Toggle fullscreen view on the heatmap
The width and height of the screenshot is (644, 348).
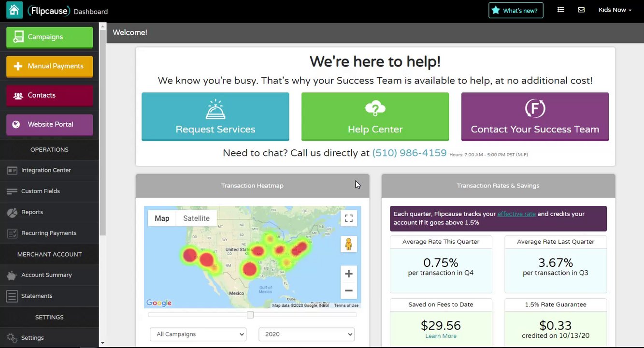point(349,218)
